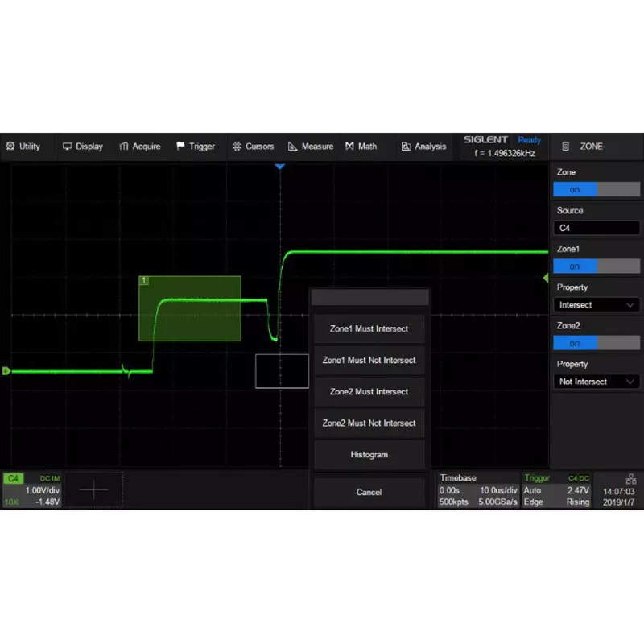Image resolution: width=644 pixels, height=644 pixels.
Task: Click the green trigger level arrow
Action: tap(546, 278)
